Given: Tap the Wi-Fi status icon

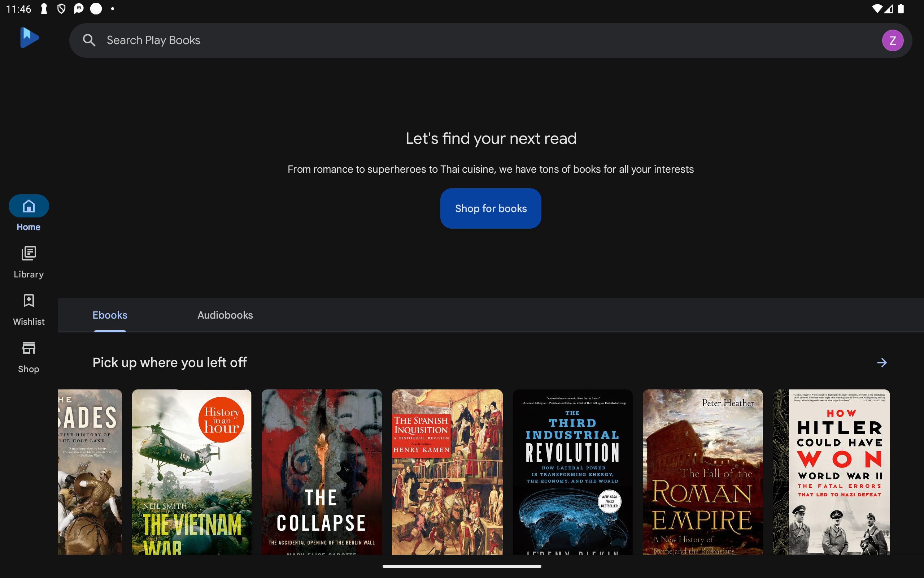Looking at the screenshot, I should pos(877,9).
